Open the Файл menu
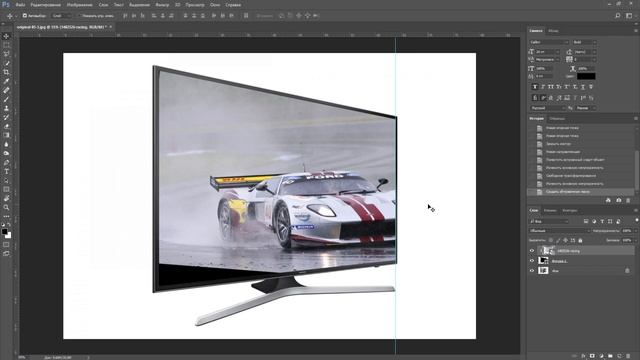The image size is (640, 360). click(20, 5)
